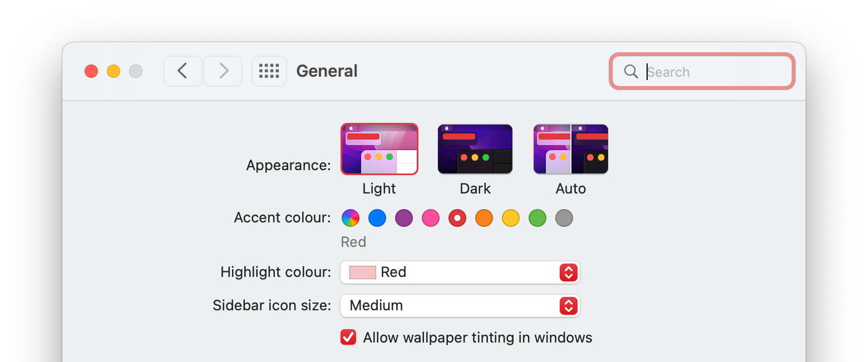
Task: Disable wallpaper tinting in windows
Action: click(x=348, y=337)
